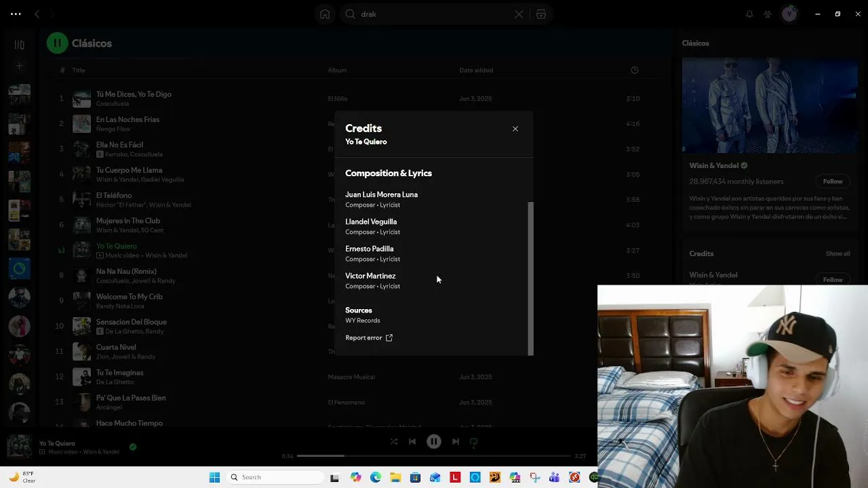Viewport: 868px width, 488px height.
Task: Click composer Victor Martinez
Action: click(x=370, y=276)
